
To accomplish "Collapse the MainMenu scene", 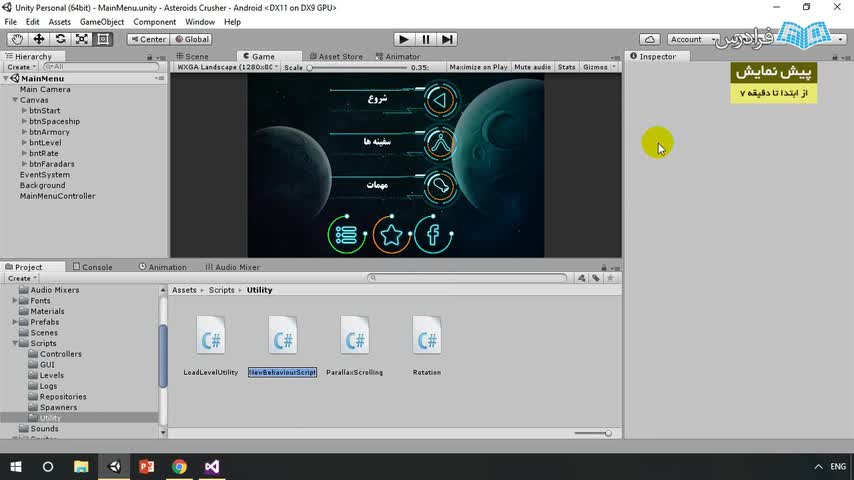I will pos(6,78).
